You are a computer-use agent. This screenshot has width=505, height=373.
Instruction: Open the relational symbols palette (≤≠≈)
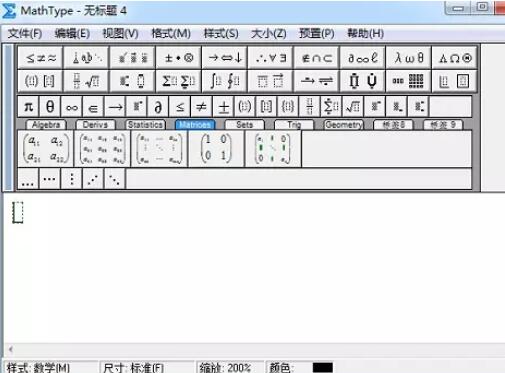click(40, 58)
